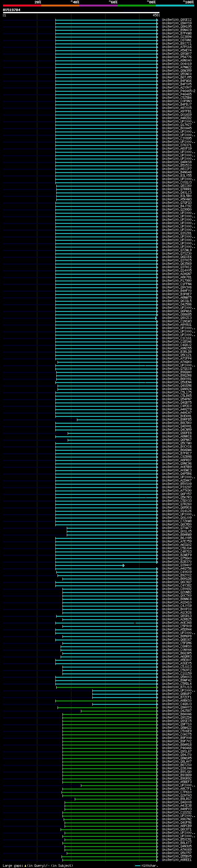
Task: Choose hit UniRef100_A0DWC3
Action: (x=177, y=470)
